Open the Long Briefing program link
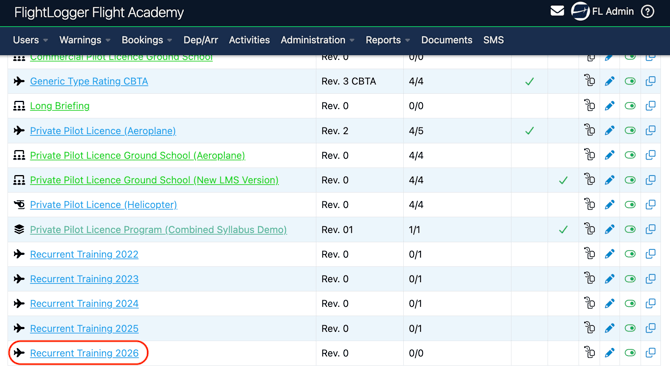Image resolution: width=670 pixels, height=372 pixels. click(x=60, y=106)
